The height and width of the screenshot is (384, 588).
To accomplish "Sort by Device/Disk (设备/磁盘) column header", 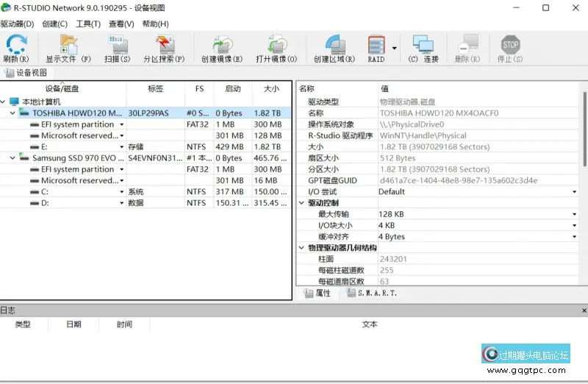I will tap(62, 89).
